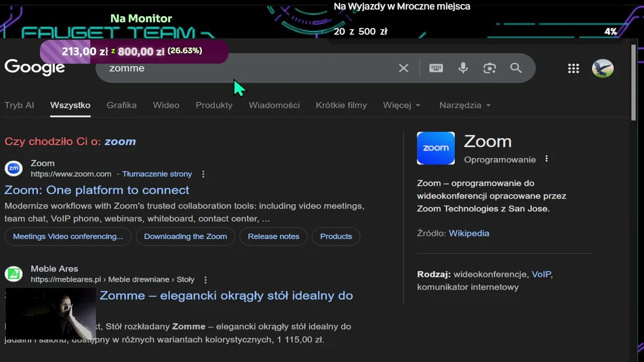Click the https://www.zoom.com URL text
Viewport: 644px width, 362px height.
(71, 174)
